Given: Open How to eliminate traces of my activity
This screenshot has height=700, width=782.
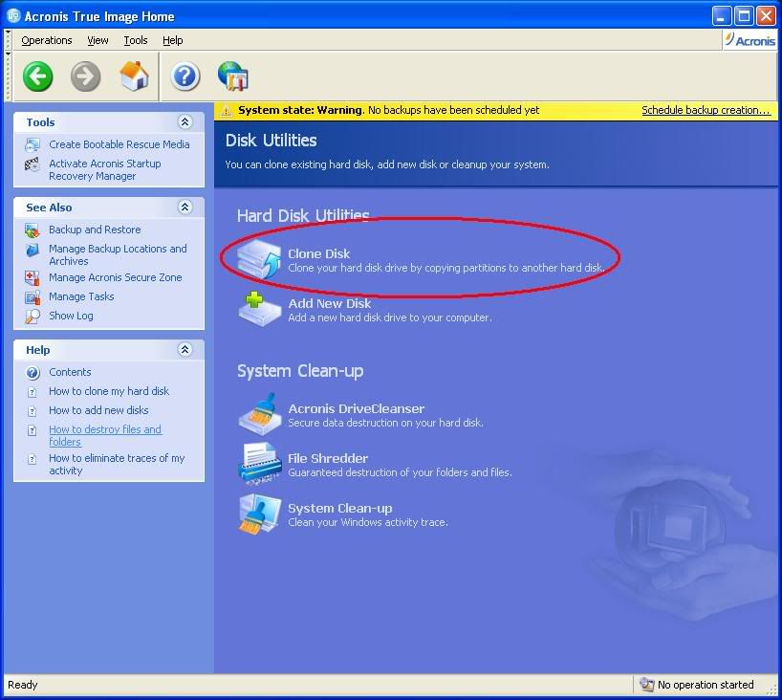Looking at the screenshot, I should [117, 464].
